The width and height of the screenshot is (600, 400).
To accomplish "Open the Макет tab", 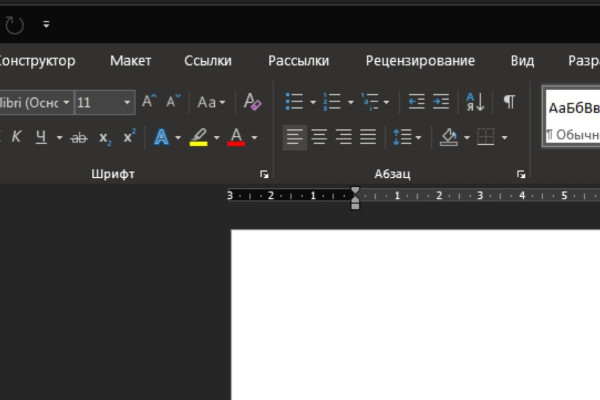I will coord(131,61).
